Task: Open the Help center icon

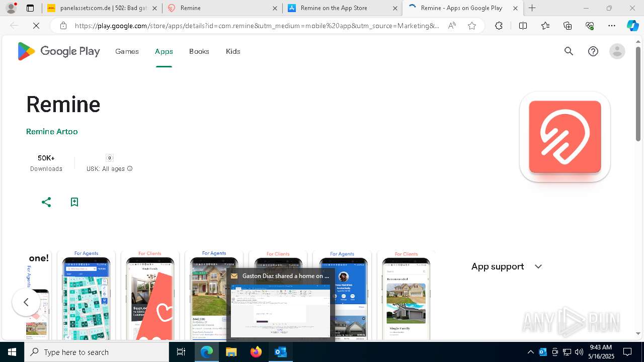Action: coord(593,51)
